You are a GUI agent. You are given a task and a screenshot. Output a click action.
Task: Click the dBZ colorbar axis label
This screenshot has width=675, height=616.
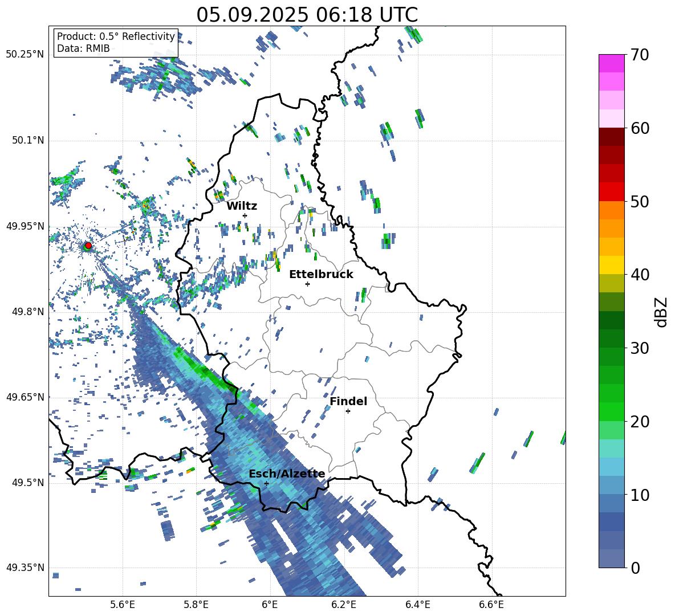tap(662, 312)
